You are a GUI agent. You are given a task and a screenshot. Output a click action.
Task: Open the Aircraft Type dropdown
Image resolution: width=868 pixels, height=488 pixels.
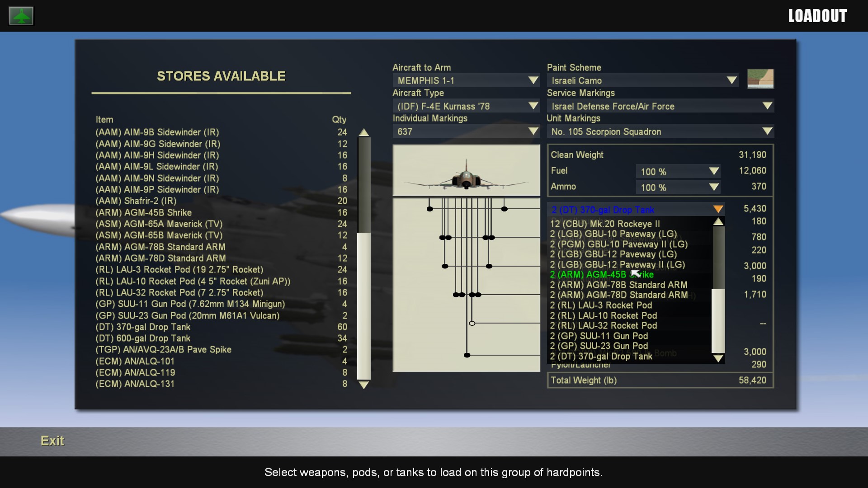466,106
